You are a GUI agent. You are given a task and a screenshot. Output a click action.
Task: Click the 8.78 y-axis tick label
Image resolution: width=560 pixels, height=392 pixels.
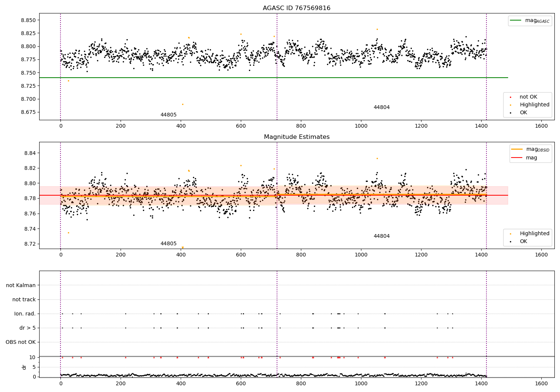30,199
